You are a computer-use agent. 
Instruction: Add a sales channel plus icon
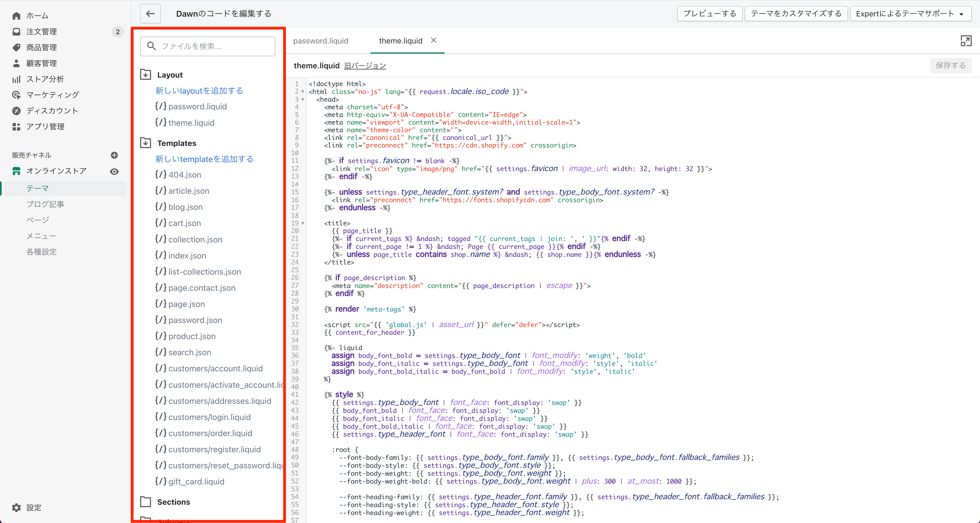click(114, 155)
